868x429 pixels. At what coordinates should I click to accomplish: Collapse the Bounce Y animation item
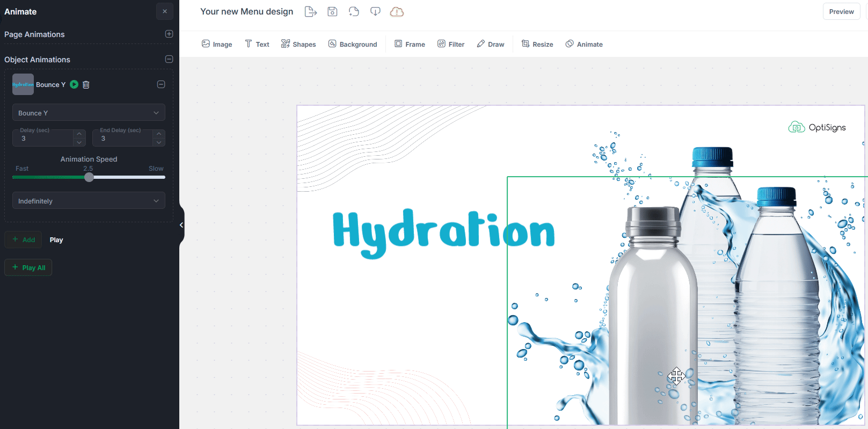click(x=161, y=84)
